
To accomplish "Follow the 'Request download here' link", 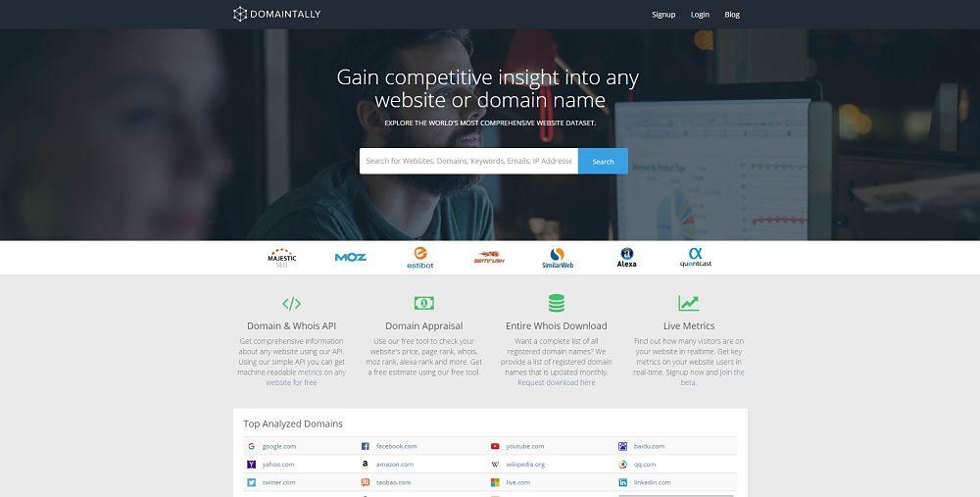I will click(x=556, y=383).
